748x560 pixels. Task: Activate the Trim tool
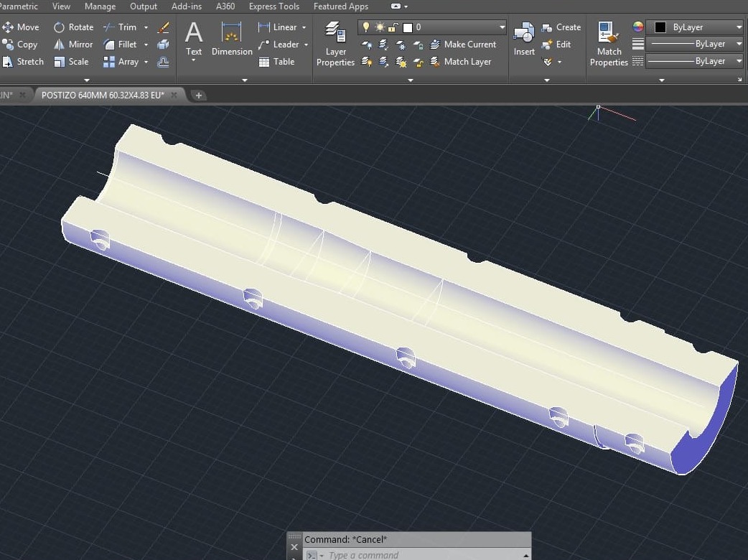pyautogui.click(x=120, y=27)
